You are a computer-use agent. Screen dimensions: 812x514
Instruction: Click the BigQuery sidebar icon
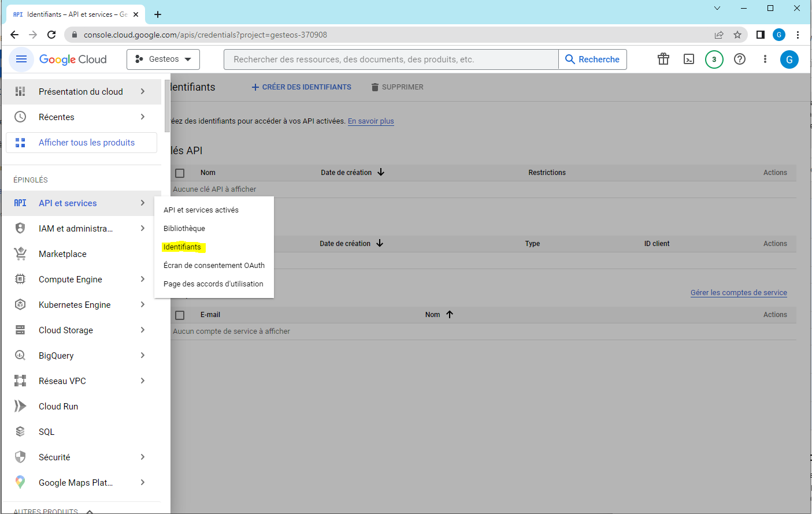pos(20,356)
